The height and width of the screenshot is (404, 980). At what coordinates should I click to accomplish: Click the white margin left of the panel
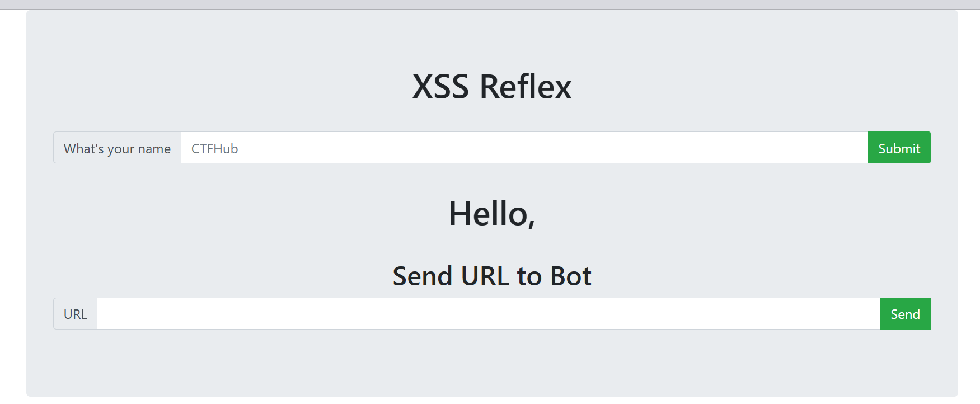coord(12,201)
